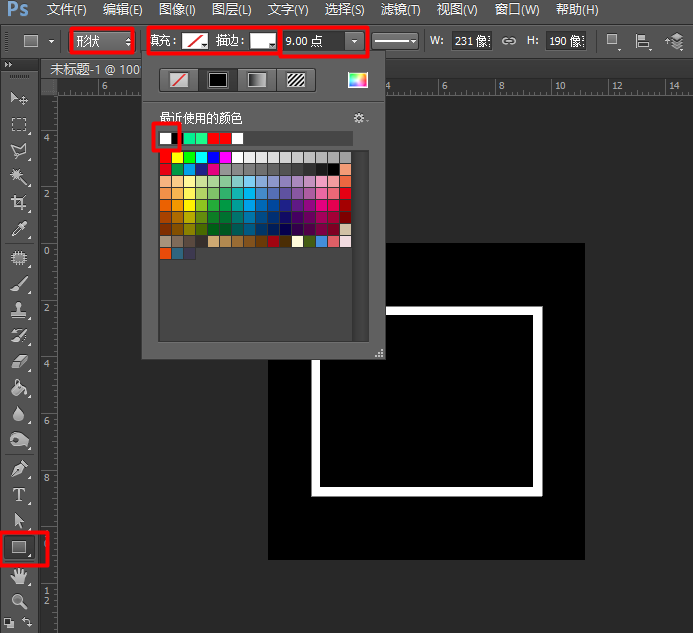
Task: Open the path arrangement options
Action: click(674, 42)
